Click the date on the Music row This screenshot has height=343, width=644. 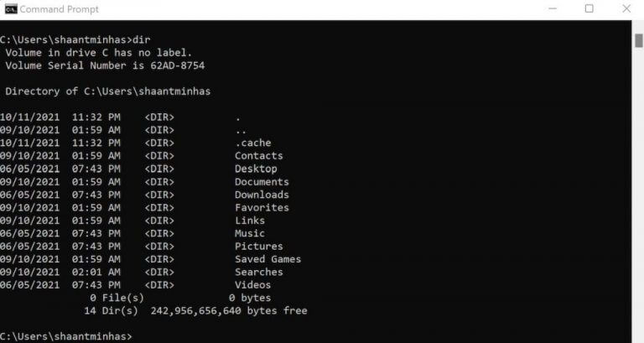tap(30, 233)
